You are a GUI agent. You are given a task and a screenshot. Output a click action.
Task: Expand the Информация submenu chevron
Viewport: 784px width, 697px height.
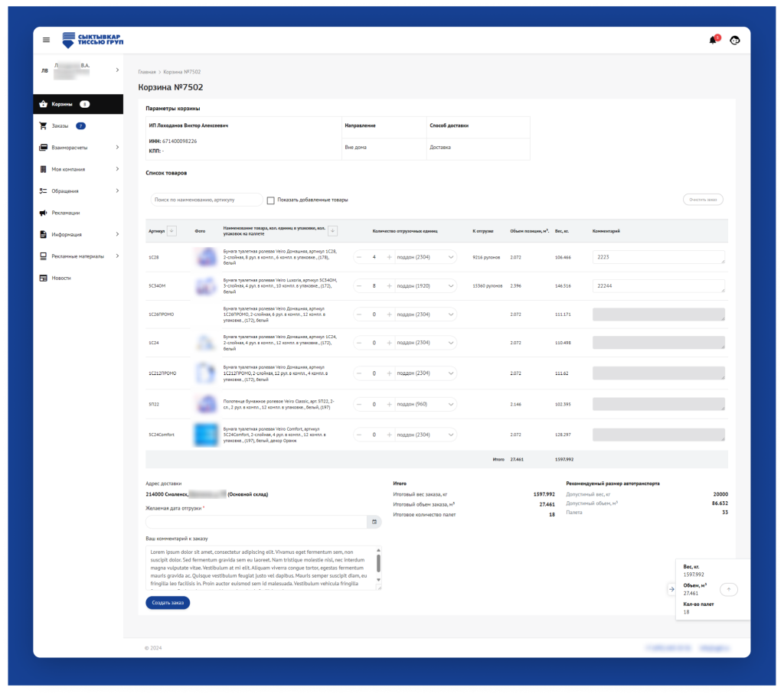point(117,234)
